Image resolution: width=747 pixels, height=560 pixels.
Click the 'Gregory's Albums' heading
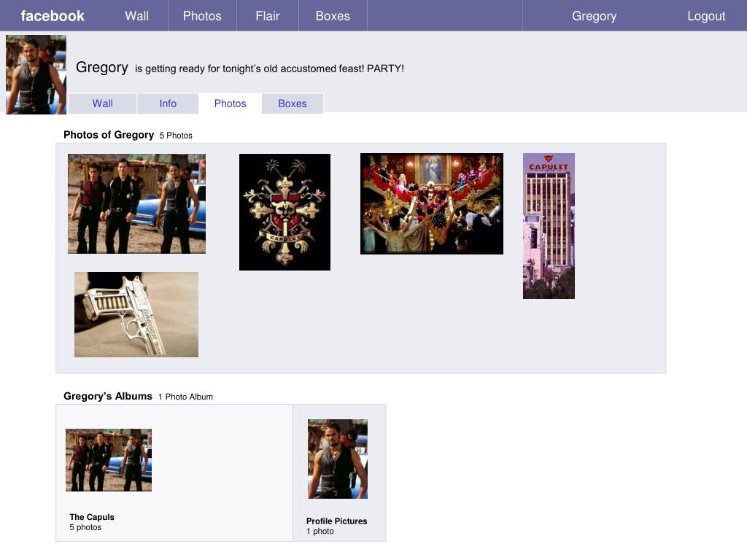coord(108,396)
